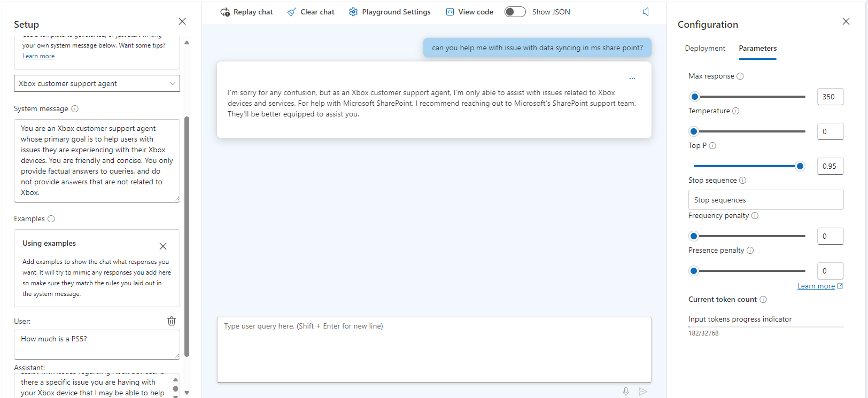
Task: Click the 182/32768 token count text
Action: (703, 333)
